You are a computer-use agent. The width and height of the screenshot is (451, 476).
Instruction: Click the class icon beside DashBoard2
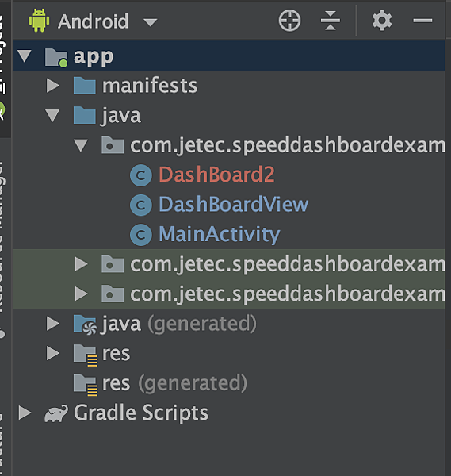click(141, 175)
